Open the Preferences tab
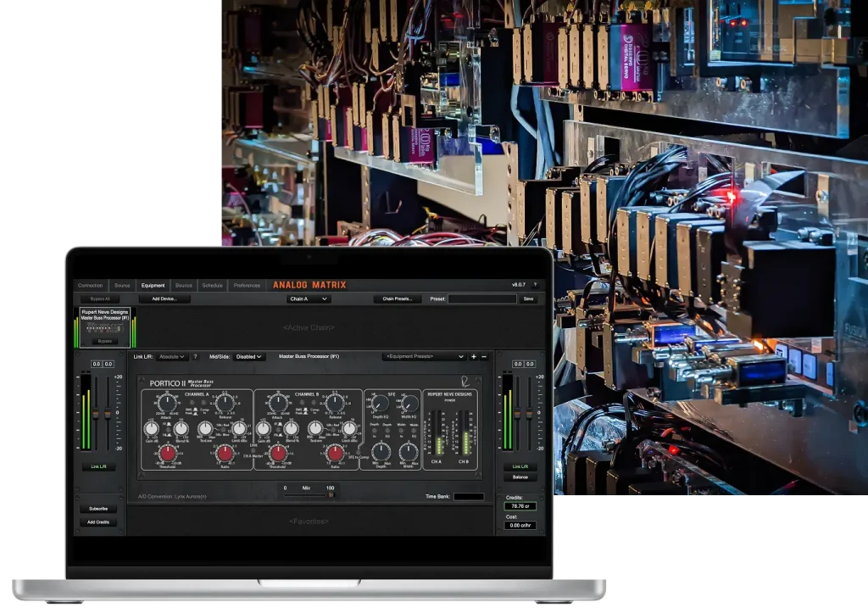The width and height of the screenshot is (868, 608). 247,285
